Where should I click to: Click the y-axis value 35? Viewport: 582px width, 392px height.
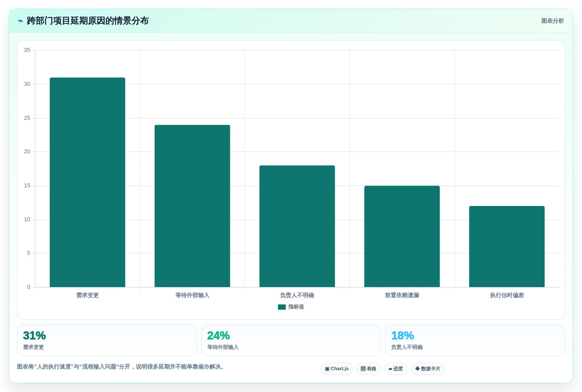(x=27, y=50)
